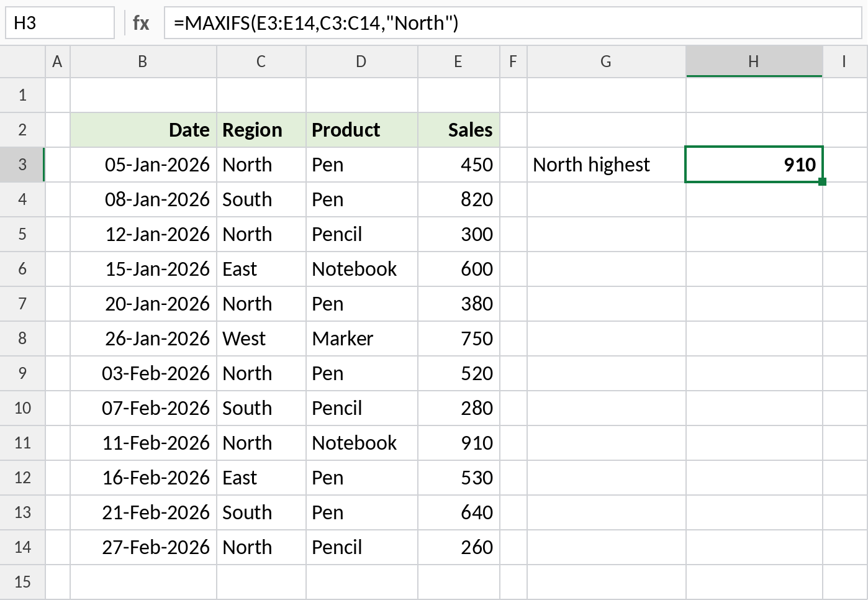Select column E header
This screenshot has height=600, width=868.
[459, 61]
